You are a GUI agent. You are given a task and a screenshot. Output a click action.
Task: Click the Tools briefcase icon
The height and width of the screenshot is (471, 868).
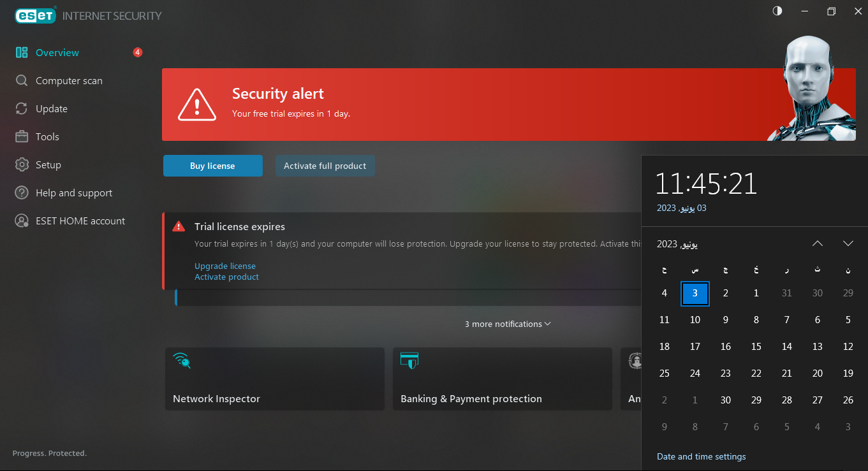click(x=22, y=137)
